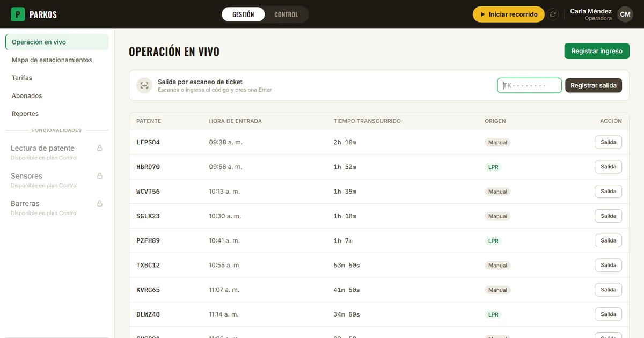Viewport: 644px width, 338px height.
Task: Click entry time 10:41 a. m.
Action: click(x=224, y=241)
